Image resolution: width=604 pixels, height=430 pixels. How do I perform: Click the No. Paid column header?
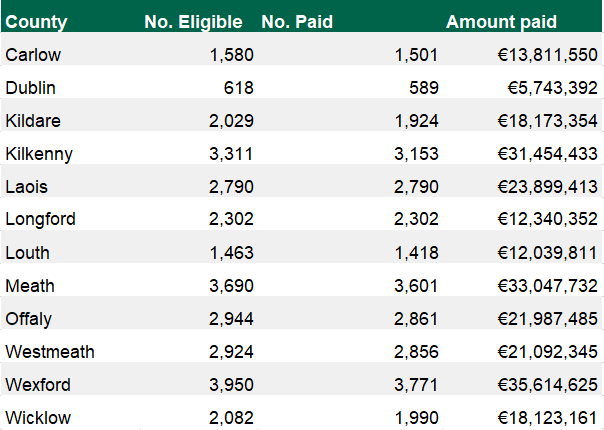coord(297,22)
